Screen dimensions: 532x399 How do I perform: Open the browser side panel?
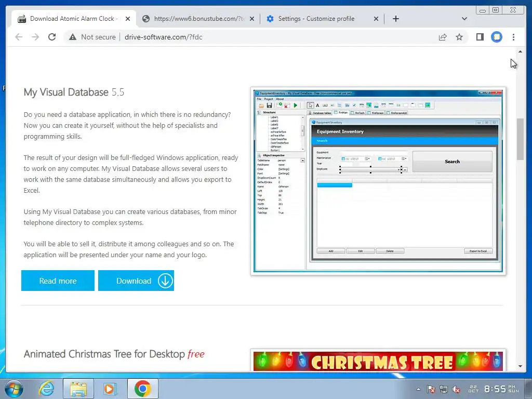pyautogui.click(x=480, y=37)
